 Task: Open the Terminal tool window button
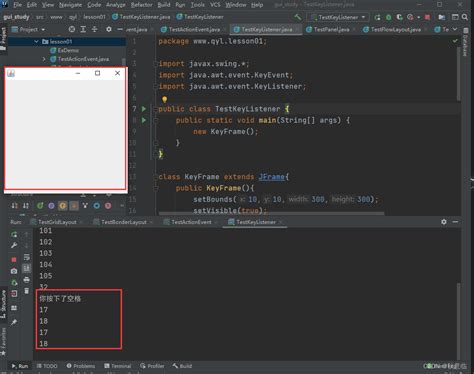[x=117, y=366]
